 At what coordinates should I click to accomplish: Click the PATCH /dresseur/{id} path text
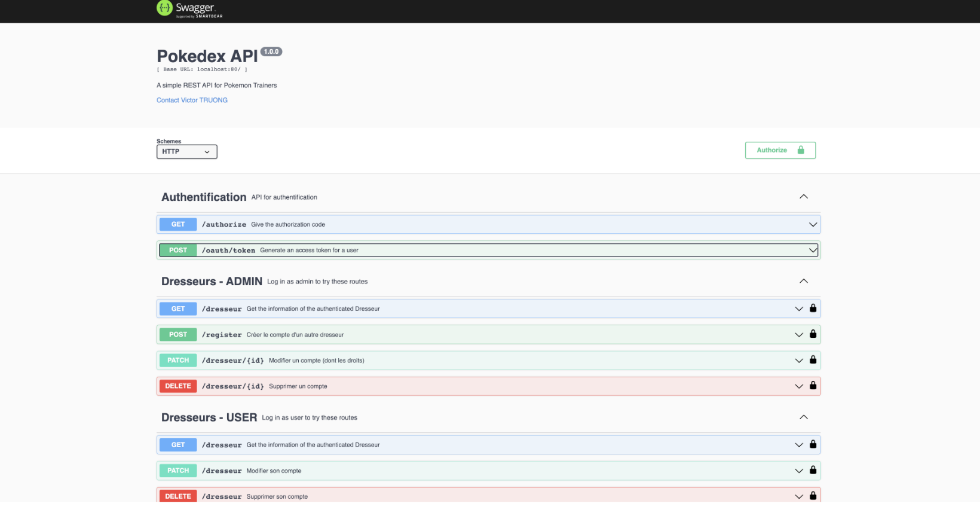(x=232, y=361)
